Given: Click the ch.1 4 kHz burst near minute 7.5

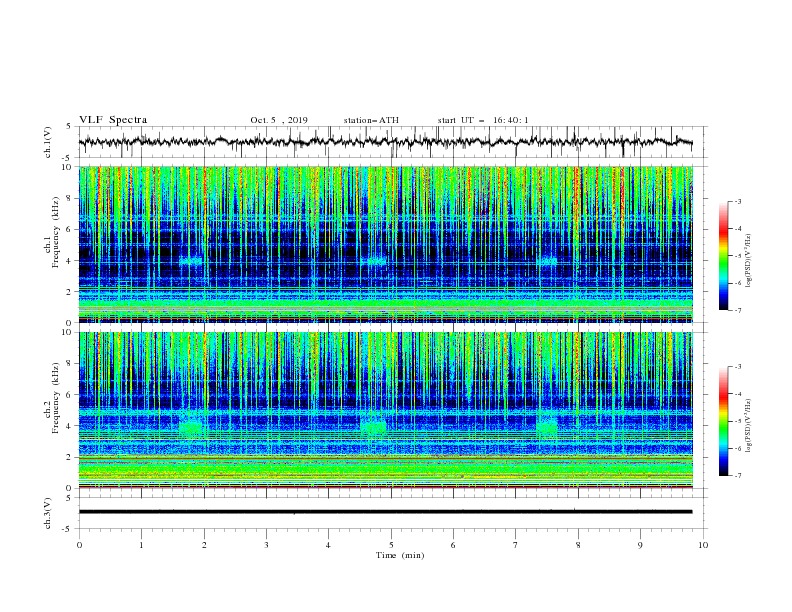Looking at the screenshot, I should coord(547,261).
